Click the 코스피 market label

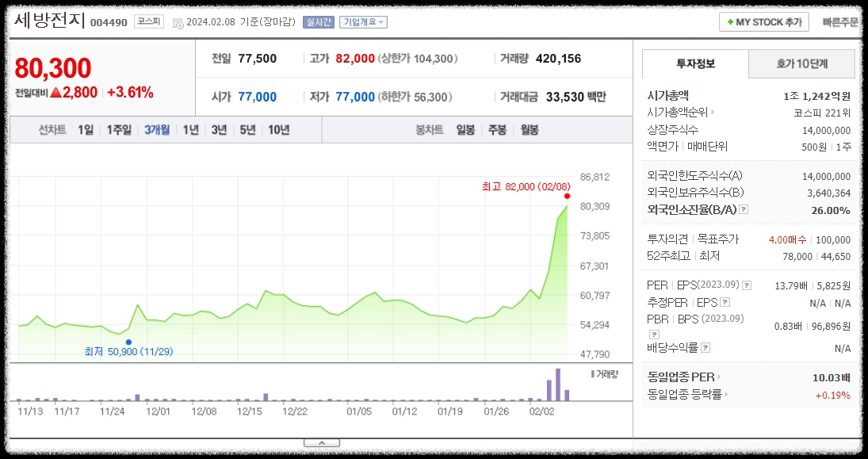coord(149,21)
